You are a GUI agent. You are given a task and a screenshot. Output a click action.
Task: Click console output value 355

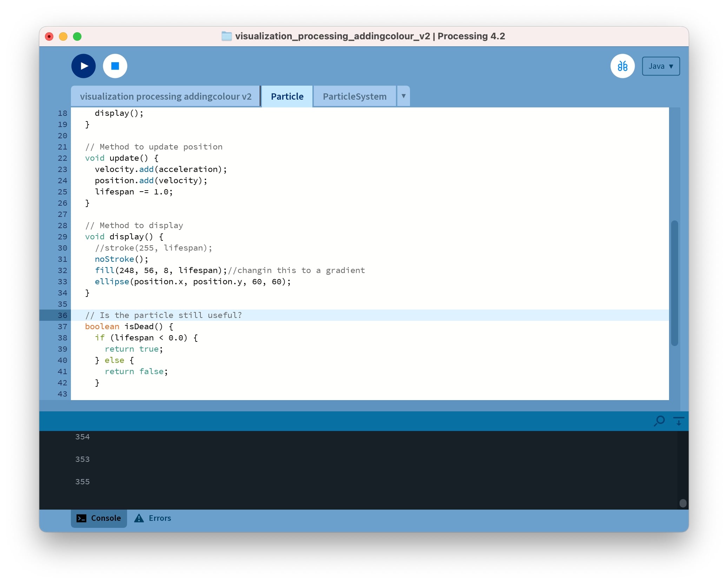click(82, 482)
